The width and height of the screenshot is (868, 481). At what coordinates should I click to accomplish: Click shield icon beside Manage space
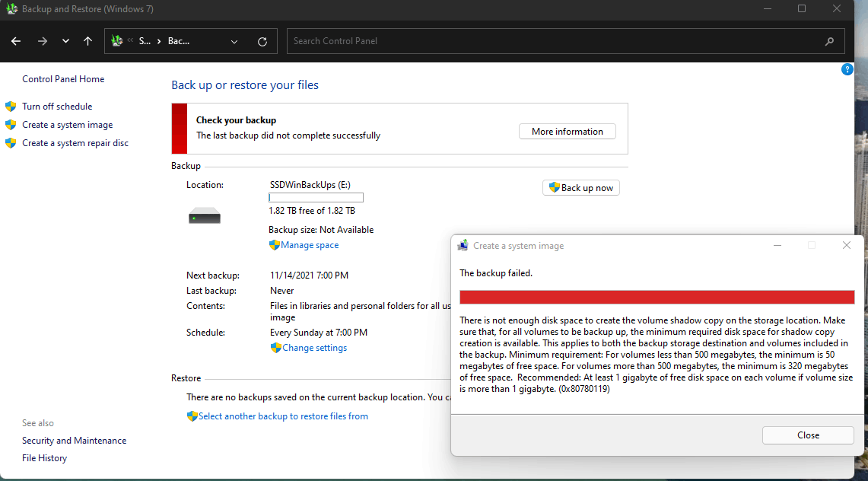click(274, 244)
